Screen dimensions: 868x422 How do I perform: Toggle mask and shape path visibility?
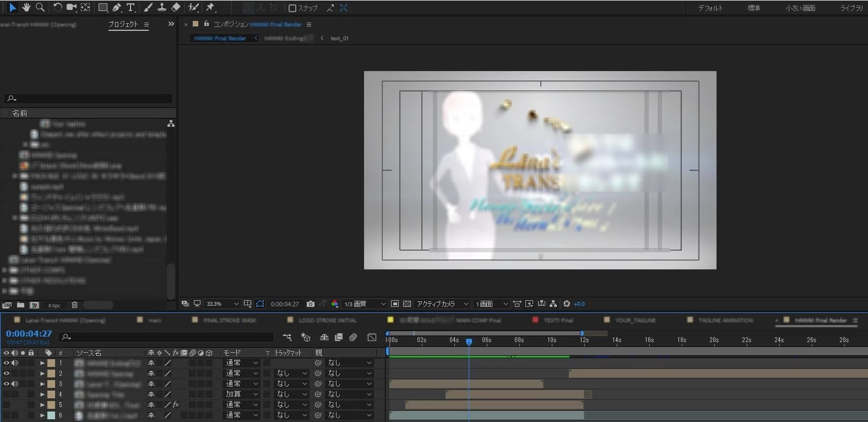click(260, 304)
